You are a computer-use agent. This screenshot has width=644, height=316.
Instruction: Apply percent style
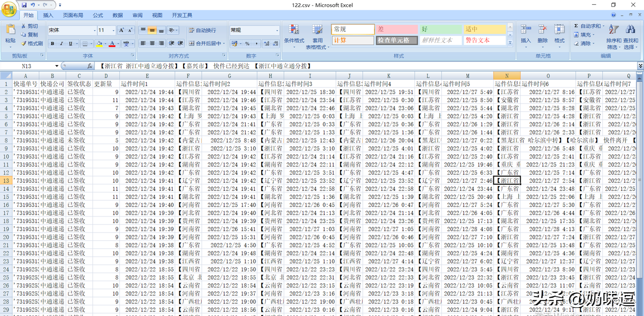(247, 44)
